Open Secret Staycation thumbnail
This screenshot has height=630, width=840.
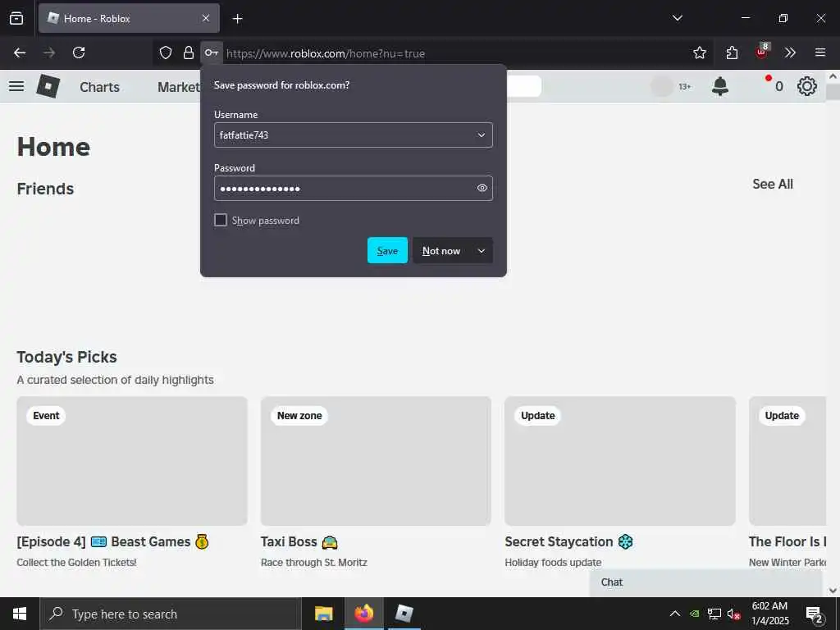(620, 461)
